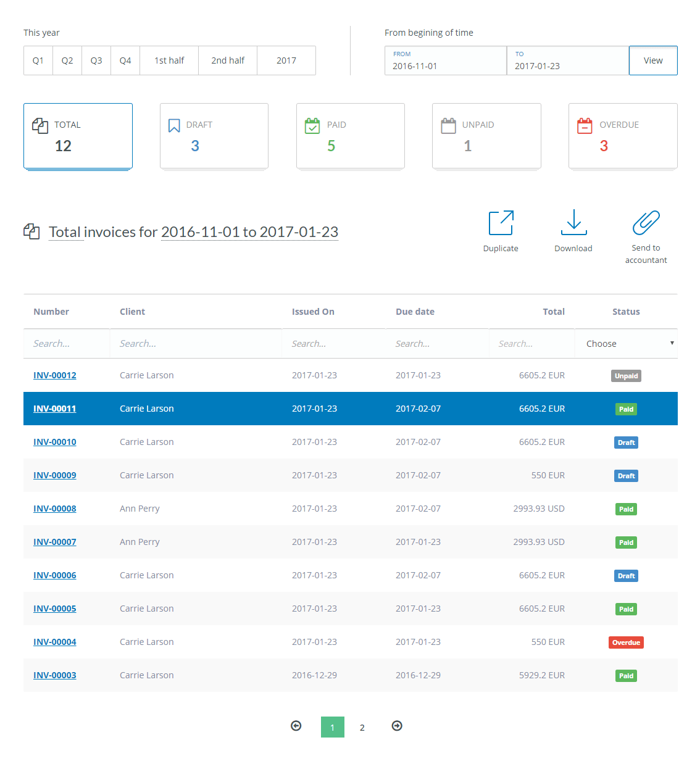Image resolution: width=700 pixels, height=769 pixels.
Task: Click the Download arrow icon
Action: point(573,222)
